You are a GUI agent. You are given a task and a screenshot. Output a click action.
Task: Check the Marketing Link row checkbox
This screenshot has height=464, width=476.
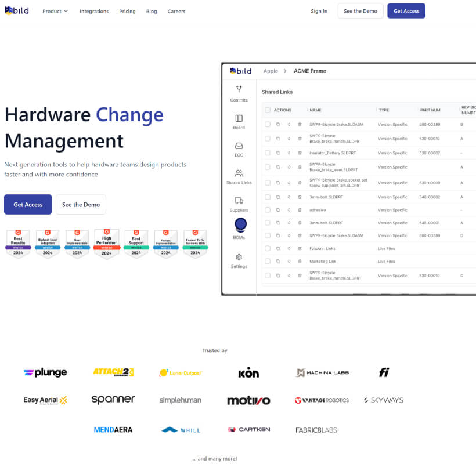tap(268, 261)
